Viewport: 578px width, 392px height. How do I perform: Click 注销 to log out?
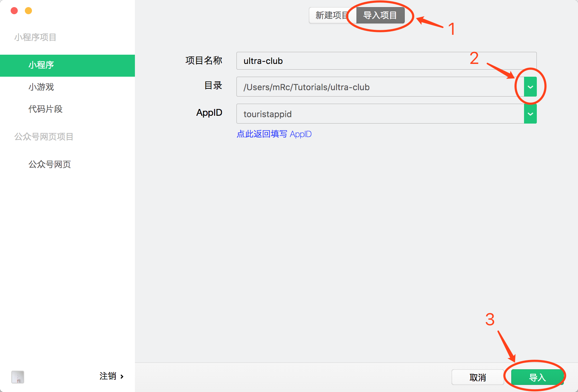[108, 376]
